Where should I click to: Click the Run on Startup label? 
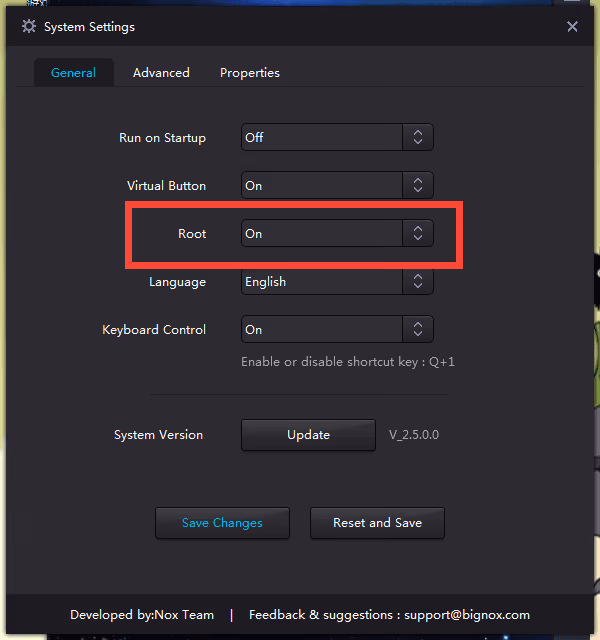(x=162, y=138)
